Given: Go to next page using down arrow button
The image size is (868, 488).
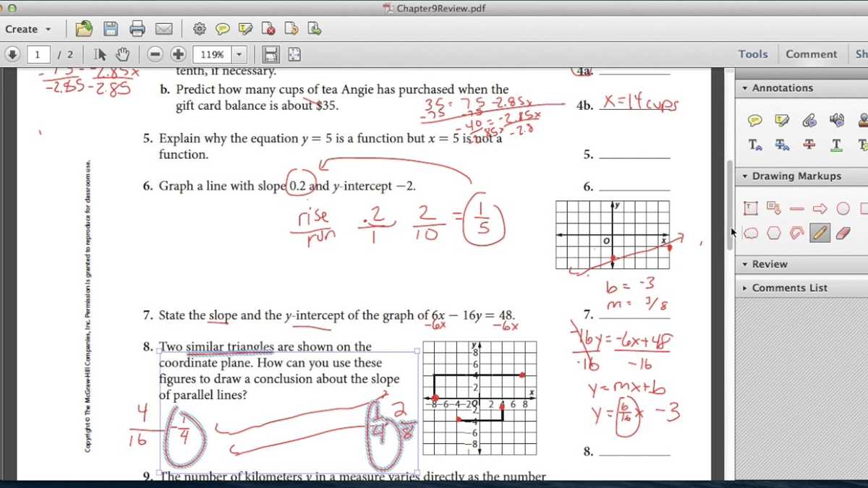Looking at the screenshot, I should tap(12, 54).
